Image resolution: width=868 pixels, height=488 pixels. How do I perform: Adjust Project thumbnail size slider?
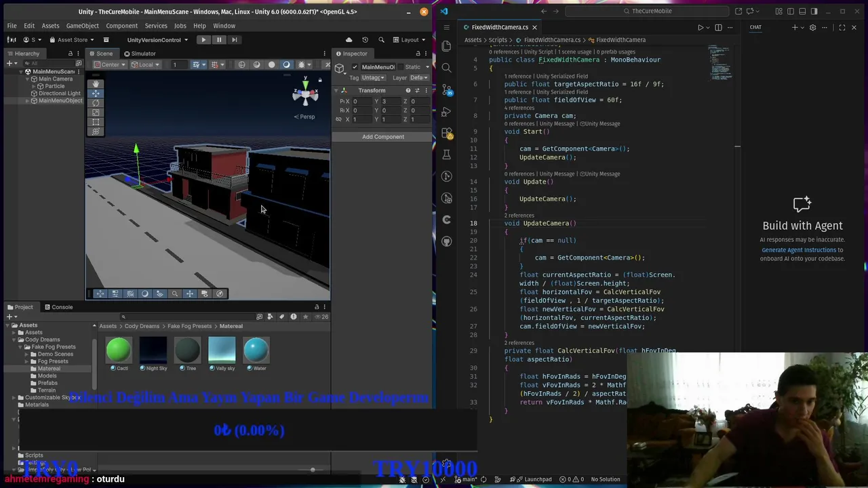point(312,470)
